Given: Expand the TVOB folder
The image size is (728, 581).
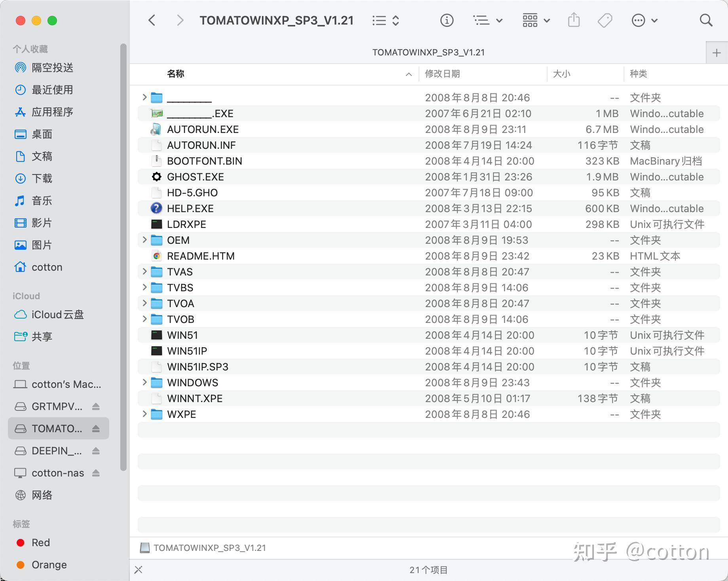Looking at the screenshot, I should point(144,319).
